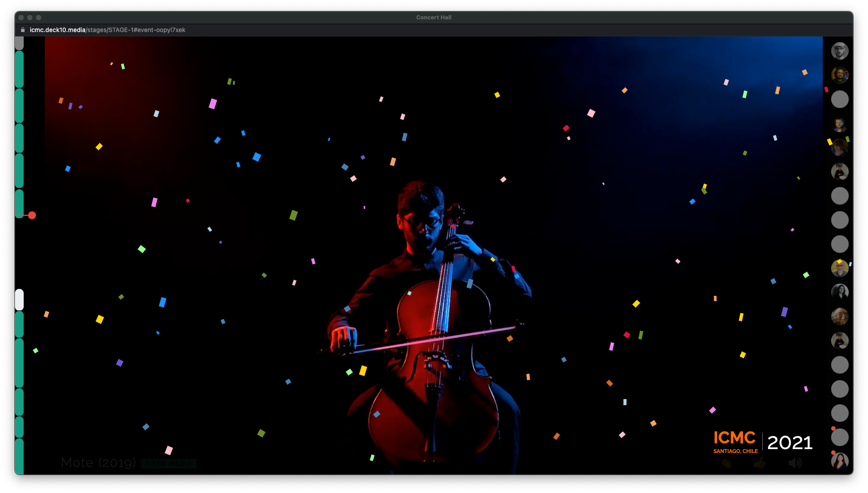Image resolution: width=868 pixels, height=493 pixels.
Task: Select the white segment in the left timeline
Action: pos(19,299)
